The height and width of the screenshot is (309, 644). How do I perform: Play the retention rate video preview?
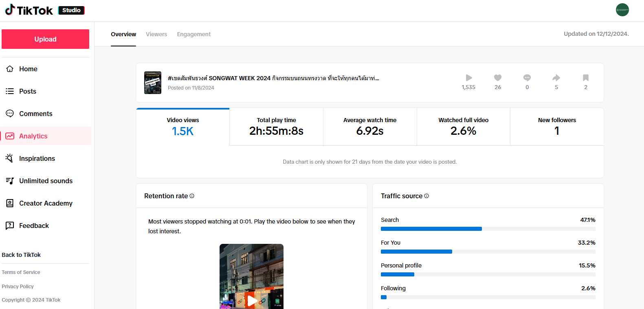[x=252, y=300]
